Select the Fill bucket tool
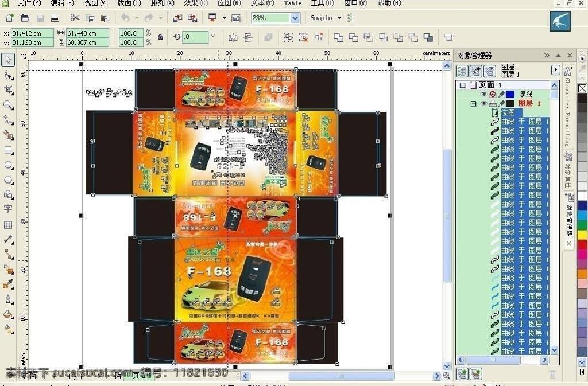Viewport: 588px width, 386px height. pyautogui.click(x=8, y=314)
